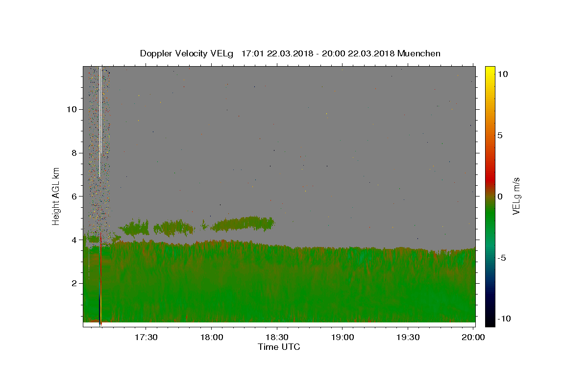Click the colorbar value label -10

coord(505,318)
